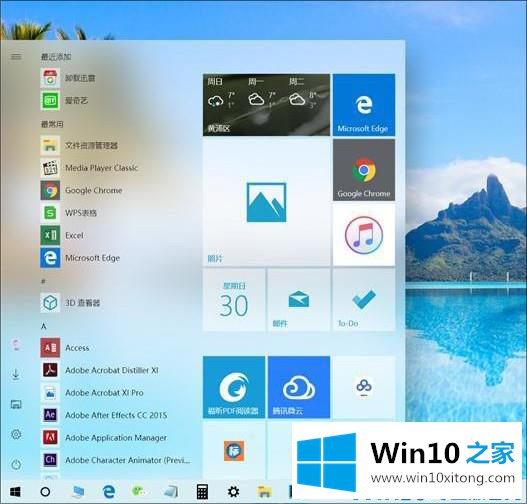The width and height of the screenshot is (527, 504).
Task: Open the weather live tile
Action: pos(266,105)
